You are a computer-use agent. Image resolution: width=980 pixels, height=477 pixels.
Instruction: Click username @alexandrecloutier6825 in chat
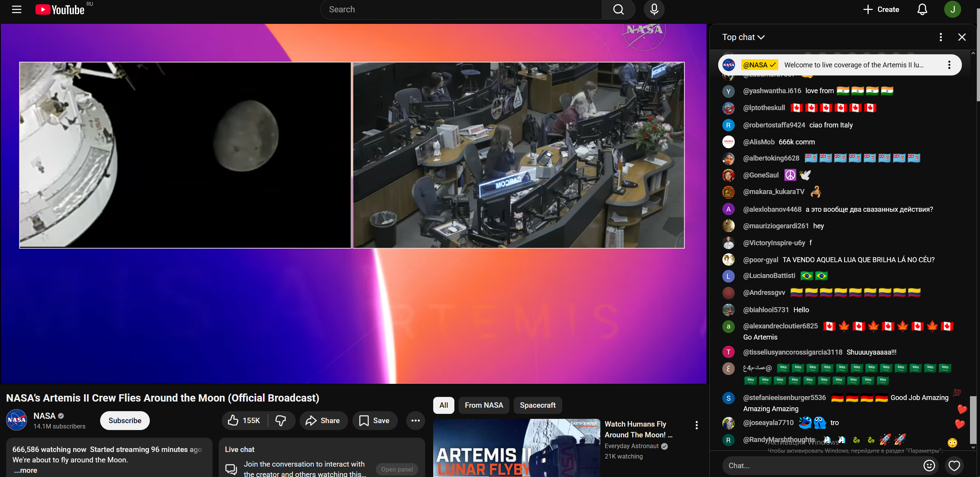coord(780,326)
